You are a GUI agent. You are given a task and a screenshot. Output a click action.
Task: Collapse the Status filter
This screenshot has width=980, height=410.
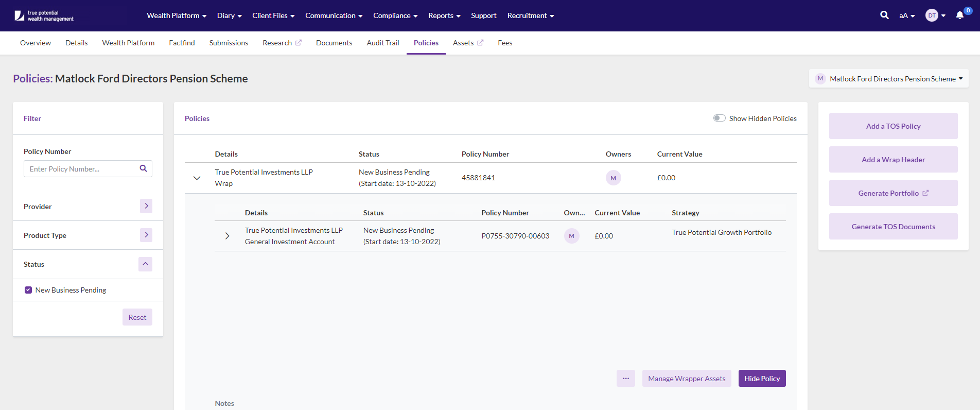145,264
